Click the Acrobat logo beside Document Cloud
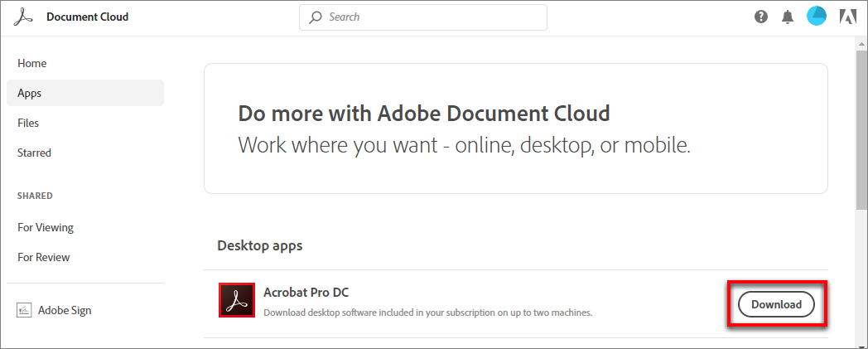The width and height of the screenshot is (868, 349). click(x=24, y=17)
